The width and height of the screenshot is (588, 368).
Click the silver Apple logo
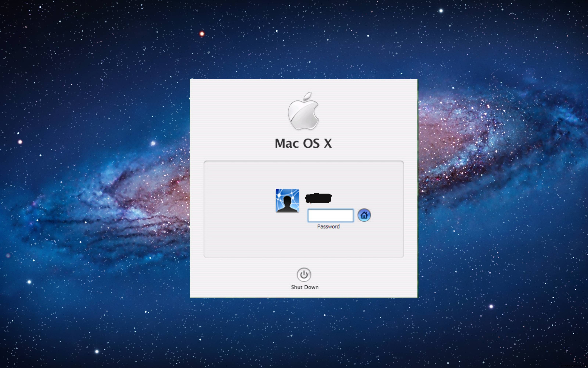click(x=304, y=111)
